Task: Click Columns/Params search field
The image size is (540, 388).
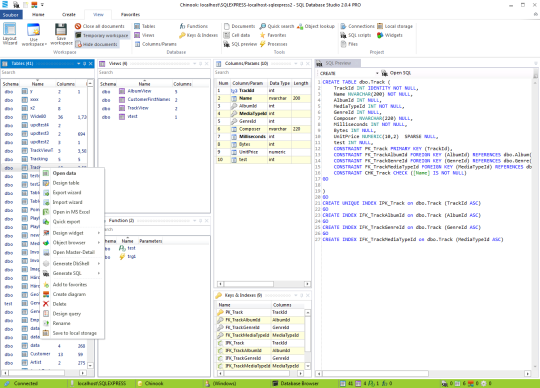Action: point(263,72)
